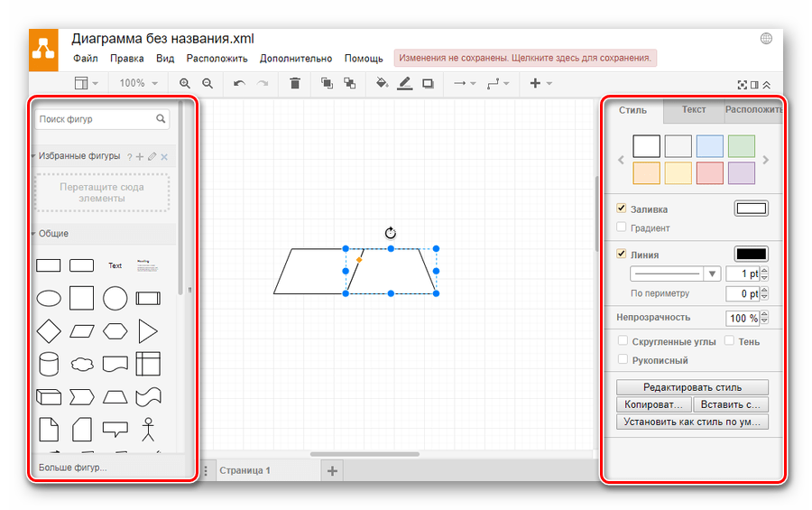Select the diamond shape in the shapes palette
Image resolution: width=812 pixels, height=510 pixels.
click(x=48, y=331)
